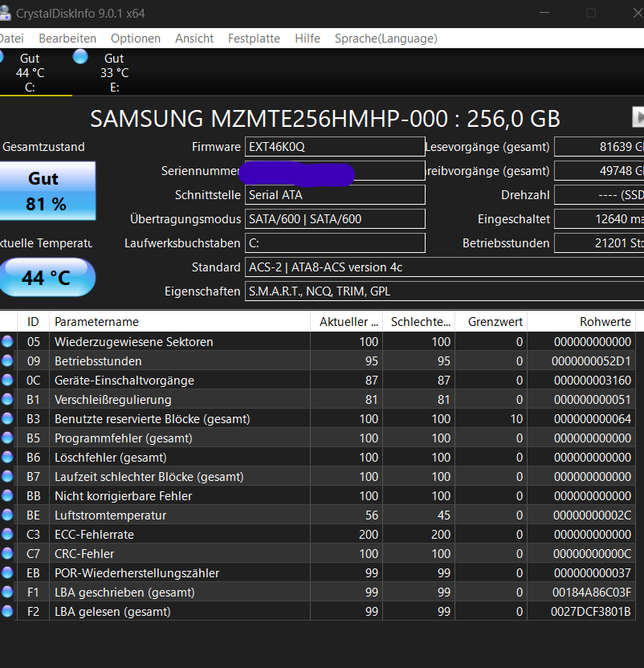Image resolution: width=644 pixels, height=668 pixels.
Task: Click the Firmware field EXT46K0Q
Action: [x=335, y=147]
